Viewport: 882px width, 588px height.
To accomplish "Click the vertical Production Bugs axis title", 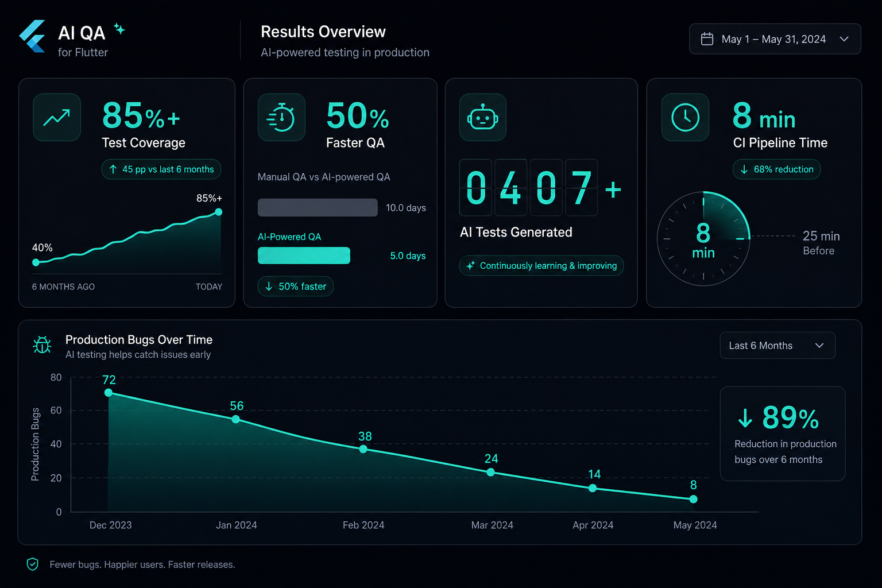I will tap(35, 444).
